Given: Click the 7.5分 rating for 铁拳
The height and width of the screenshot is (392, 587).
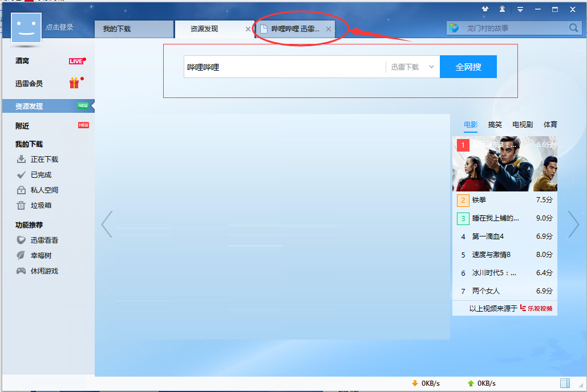Looking at the screenshot, I should 544,200.
